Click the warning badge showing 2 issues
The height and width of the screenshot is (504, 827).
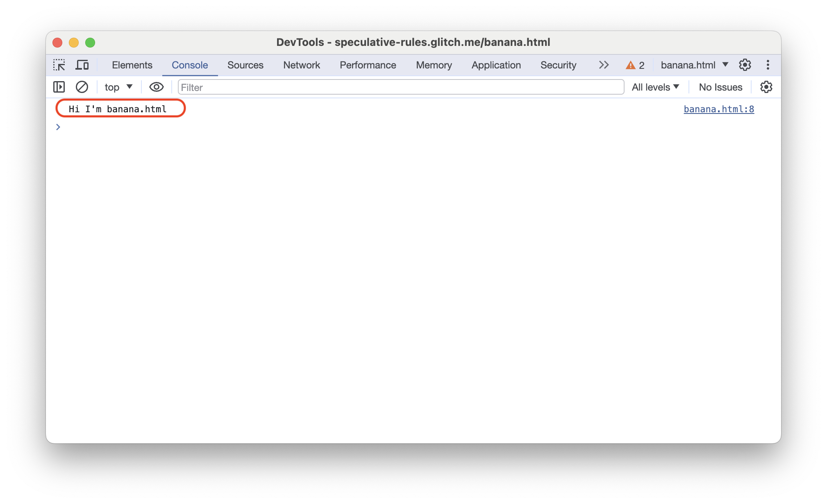click(636, 65)
